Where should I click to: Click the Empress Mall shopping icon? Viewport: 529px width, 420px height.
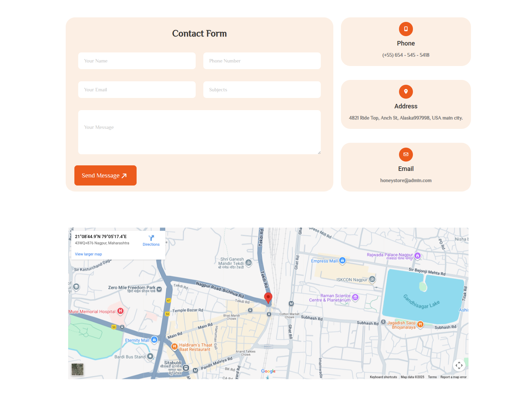[342, 261]
